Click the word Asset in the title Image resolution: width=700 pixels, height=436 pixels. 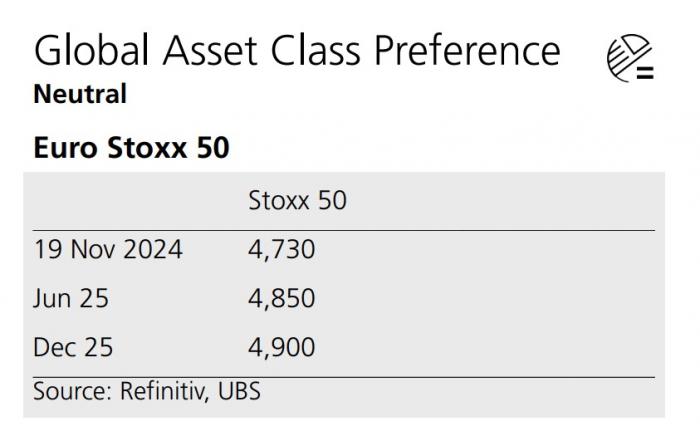(210, 51)
